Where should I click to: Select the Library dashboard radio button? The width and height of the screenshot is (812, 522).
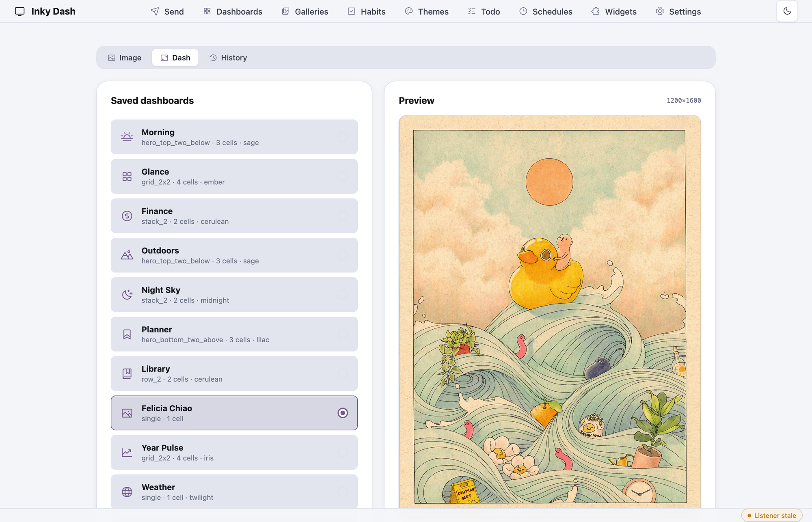coord(343,373)
